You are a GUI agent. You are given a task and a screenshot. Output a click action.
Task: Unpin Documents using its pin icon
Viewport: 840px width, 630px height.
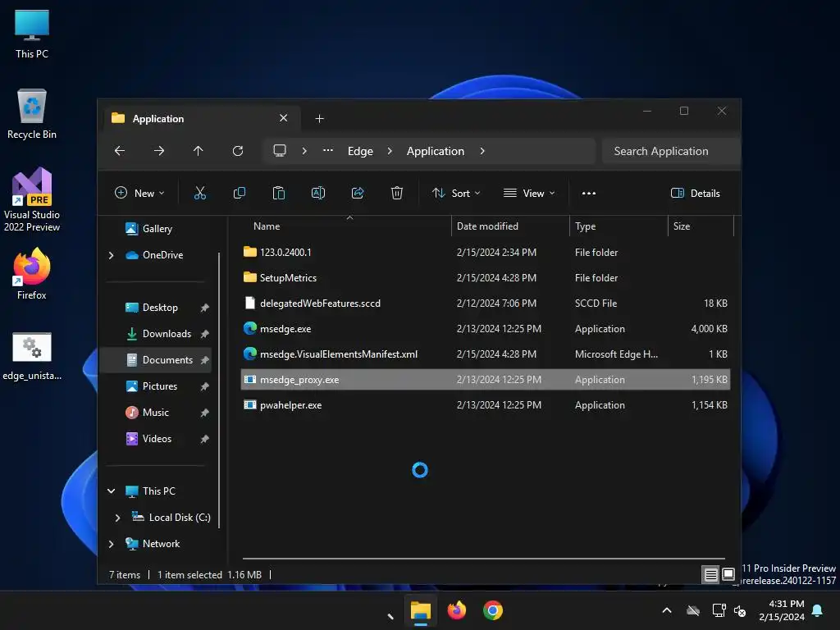coord(204,361)
